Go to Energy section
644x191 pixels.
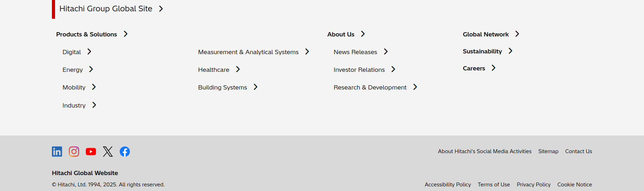(73, 70)
